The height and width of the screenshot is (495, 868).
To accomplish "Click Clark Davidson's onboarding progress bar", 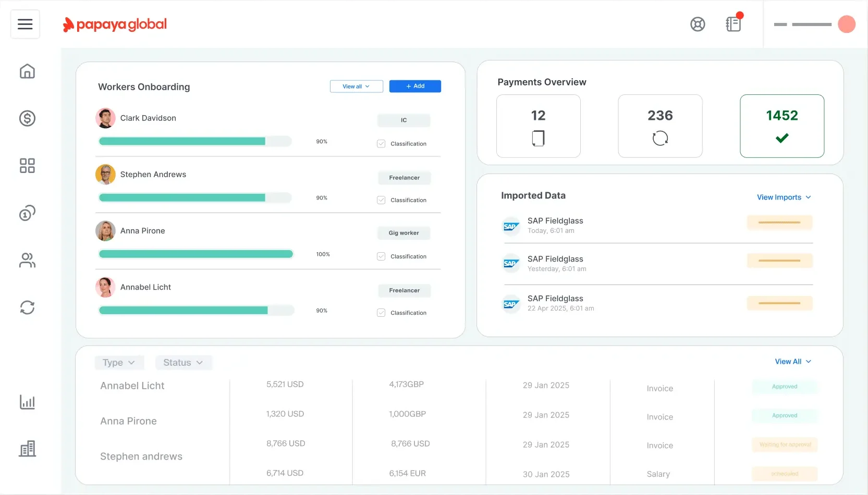I will (x=195, y=141).
